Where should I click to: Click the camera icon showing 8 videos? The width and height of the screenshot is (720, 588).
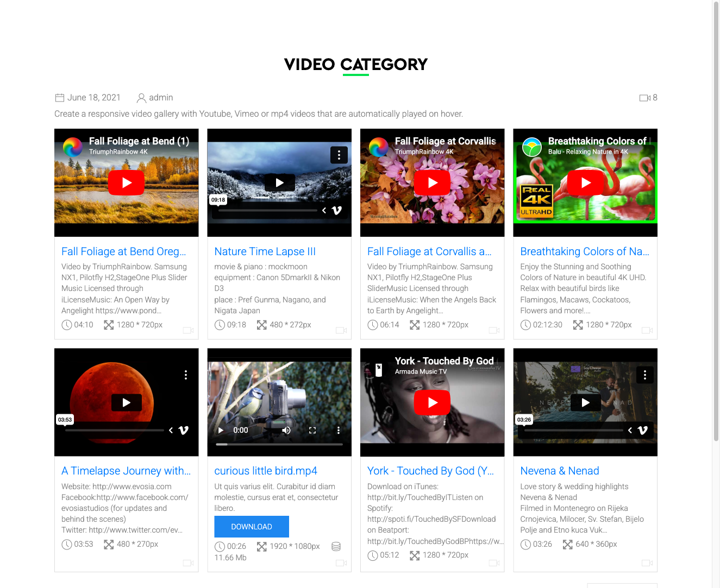pyautogui.click(x=644, y=97)
